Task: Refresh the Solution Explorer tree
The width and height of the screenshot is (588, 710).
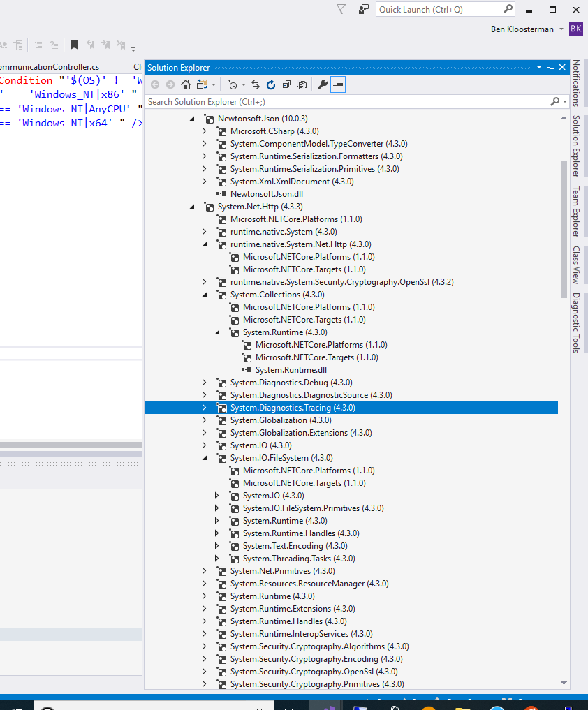Action: point(271,84)
